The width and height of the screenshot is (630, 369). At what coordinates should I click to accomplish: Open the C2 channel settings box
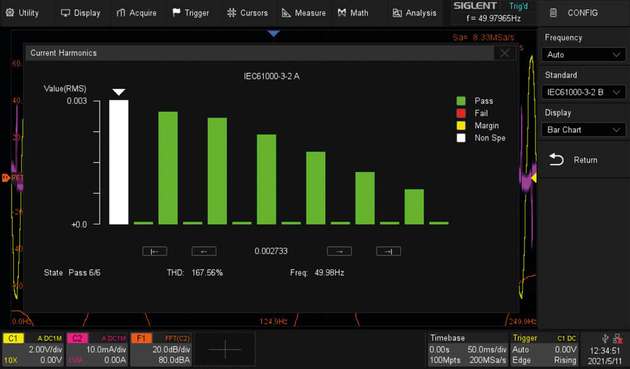97,349
